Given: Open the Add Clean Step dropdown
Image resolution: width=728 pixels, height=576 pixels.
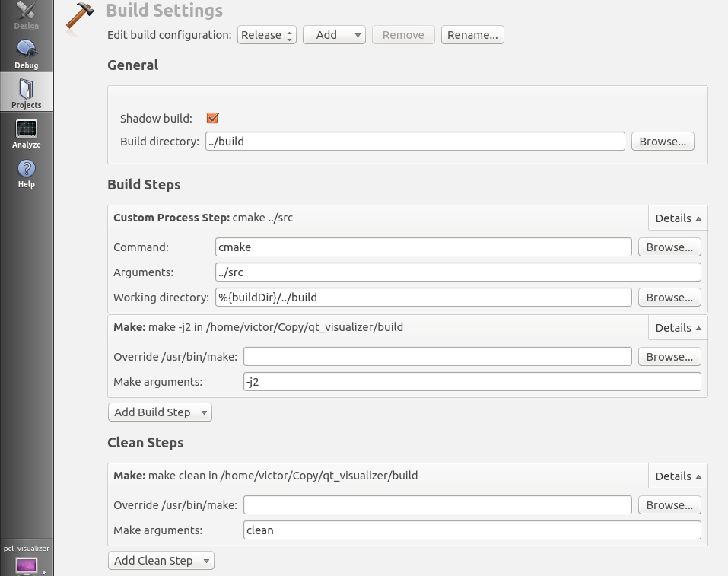Looking at the screenshot, I should pos(161,559).
